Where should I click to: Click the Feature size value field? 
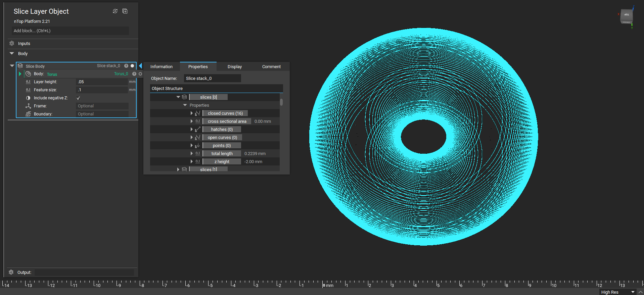tap(102, 90)
